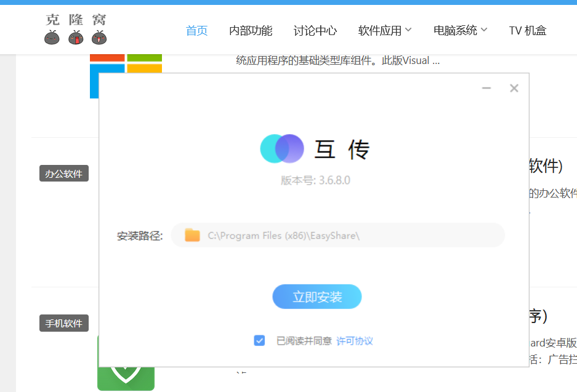Viewport: 577px width, 392px height.
Task: Click the 克隆窝 site logo
Action: [x=76, y=29]
